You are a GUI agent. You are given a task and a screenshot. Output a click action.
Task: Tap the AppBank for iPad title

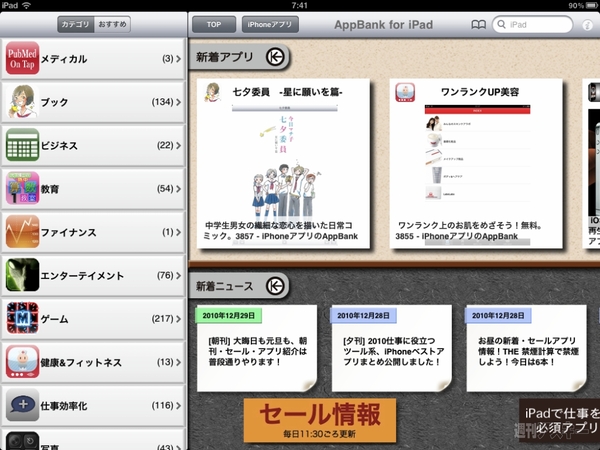click(383, 25)
